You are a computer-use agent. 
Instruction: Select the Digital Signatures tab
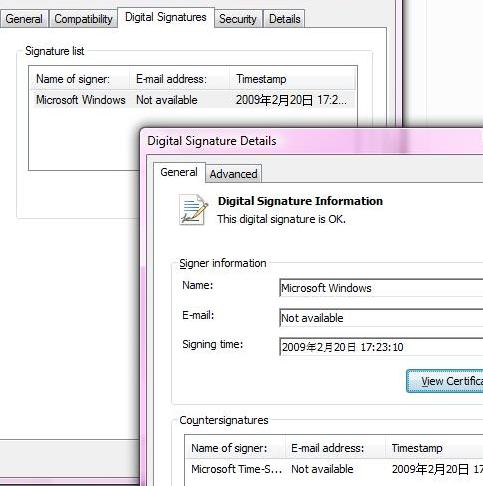click(166, 17)
